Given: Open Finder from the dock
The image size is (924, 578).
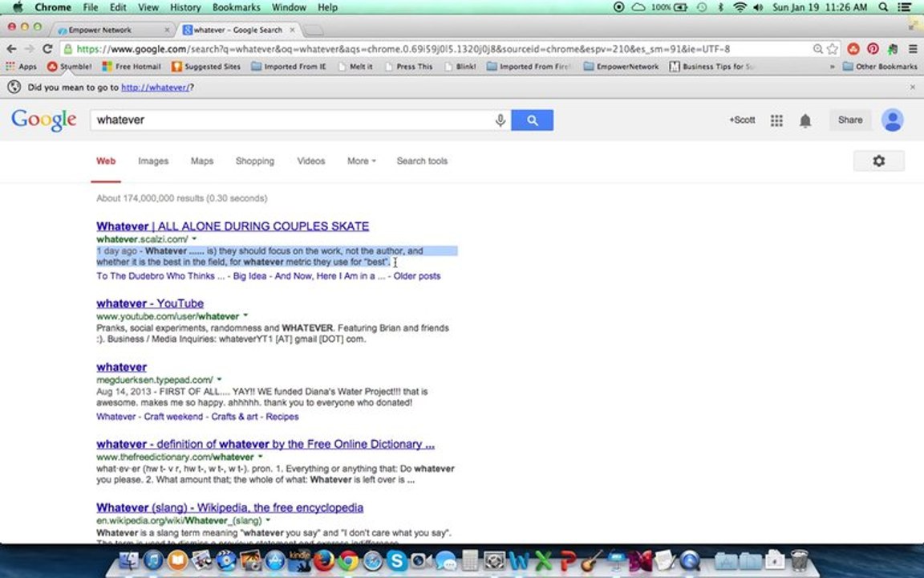Looking at the screenshot, I should tap(128, 560).
